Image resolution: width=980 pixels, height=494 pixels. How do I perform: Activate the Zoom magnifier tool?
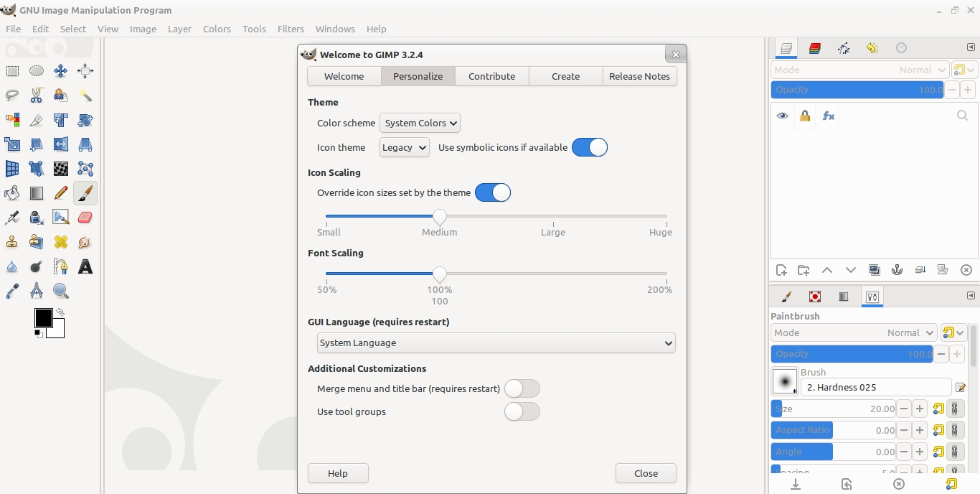pos(61,291)
